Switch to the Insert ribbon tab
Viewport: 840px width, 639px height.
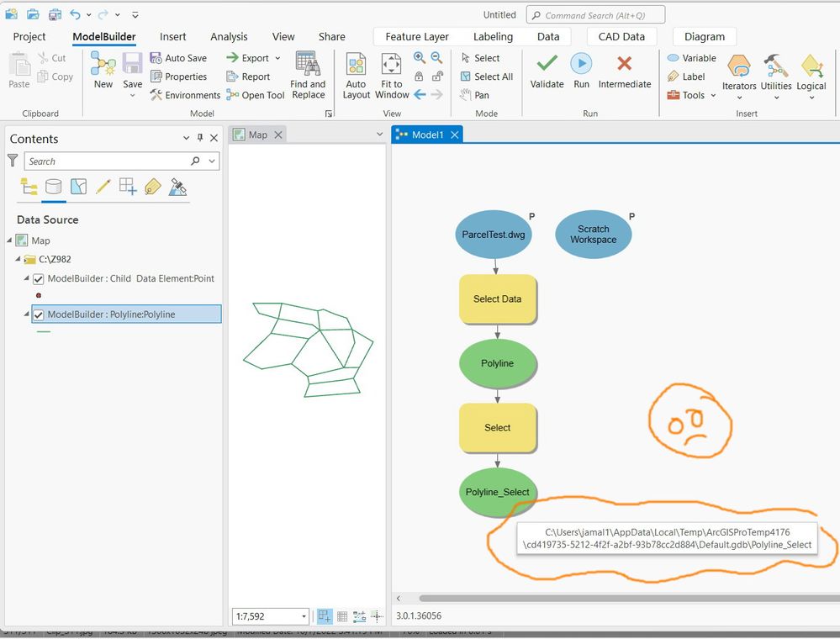[x=172, y=36]
